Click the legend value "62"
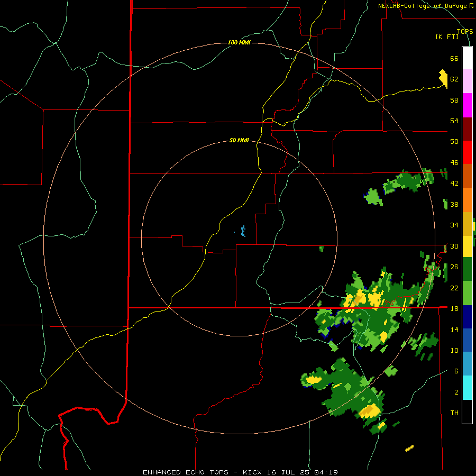Image resolution: width=476 pixels, height=476 pixels. 454,79
